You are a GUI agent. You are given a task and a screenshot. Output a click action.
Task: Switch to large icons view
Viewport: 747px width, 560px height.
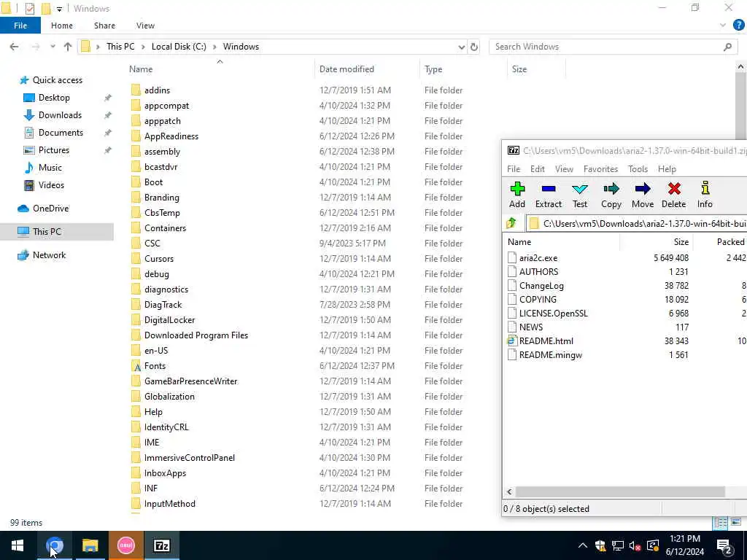736,522
